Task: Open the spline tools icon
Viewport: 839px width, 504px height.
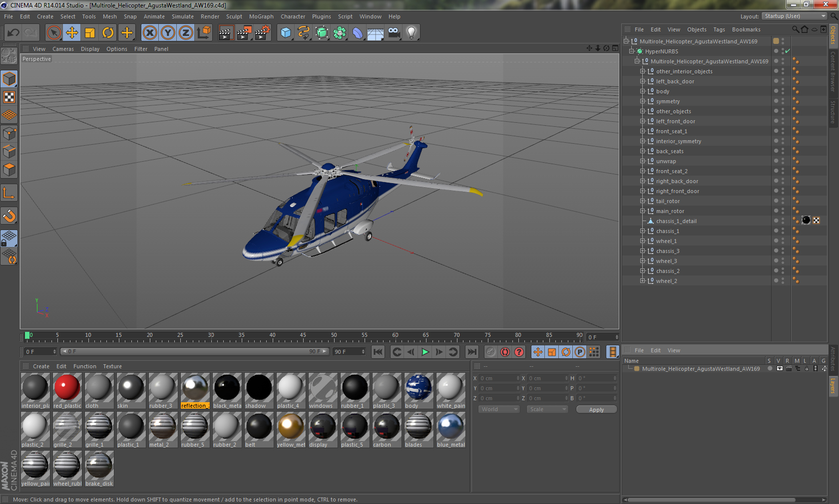Action: (x=304, y=33)
